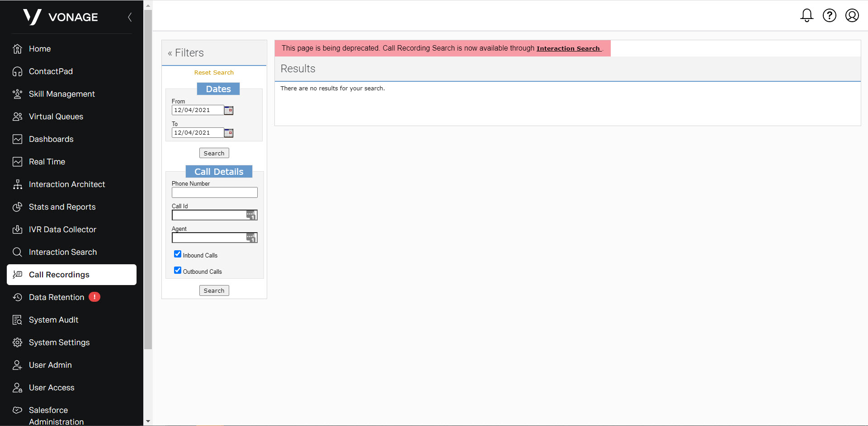Click the sidebar scroll up arrow

coord(148,5)
